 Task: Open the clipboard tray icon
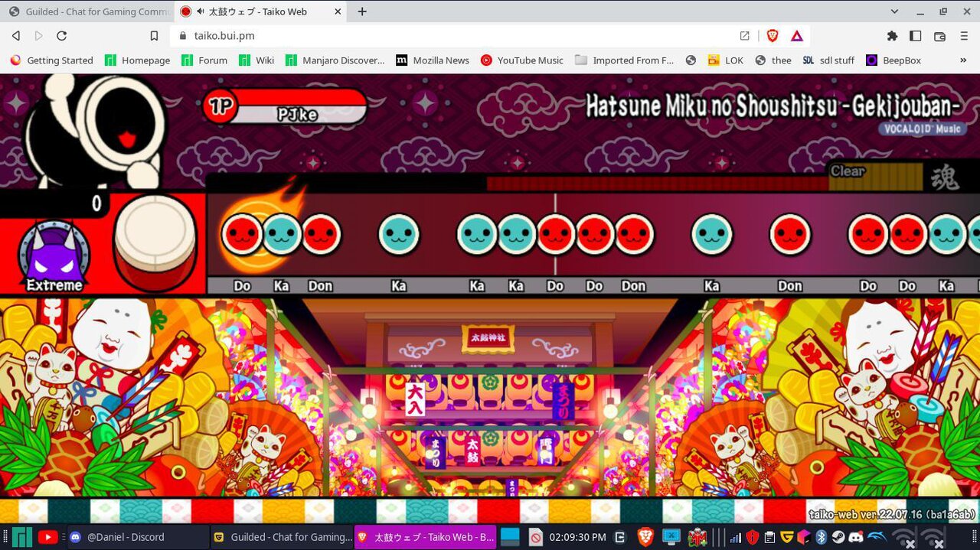tap(769, 537)
